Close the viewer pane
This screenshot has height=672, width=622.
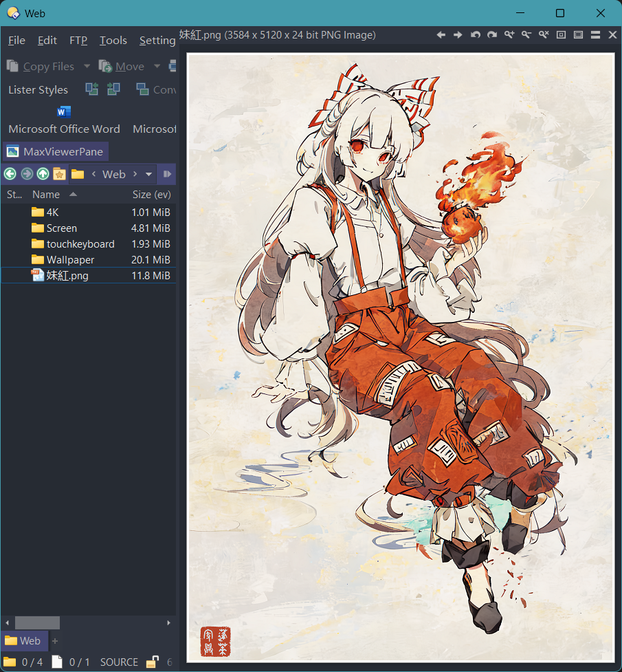612,34
